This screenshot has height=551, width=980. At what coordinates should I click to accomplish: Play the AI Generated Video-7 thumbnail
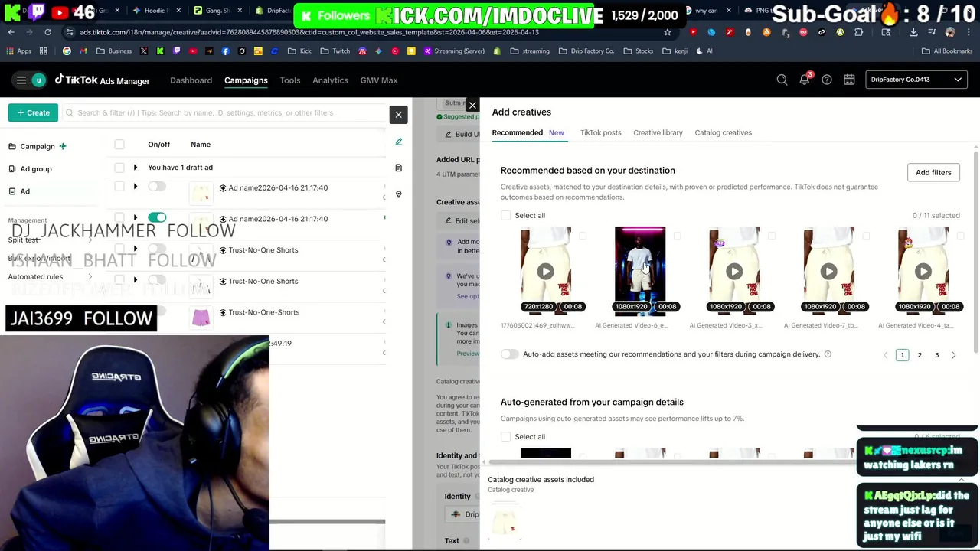pyautogui.click(x=828, y=271)
